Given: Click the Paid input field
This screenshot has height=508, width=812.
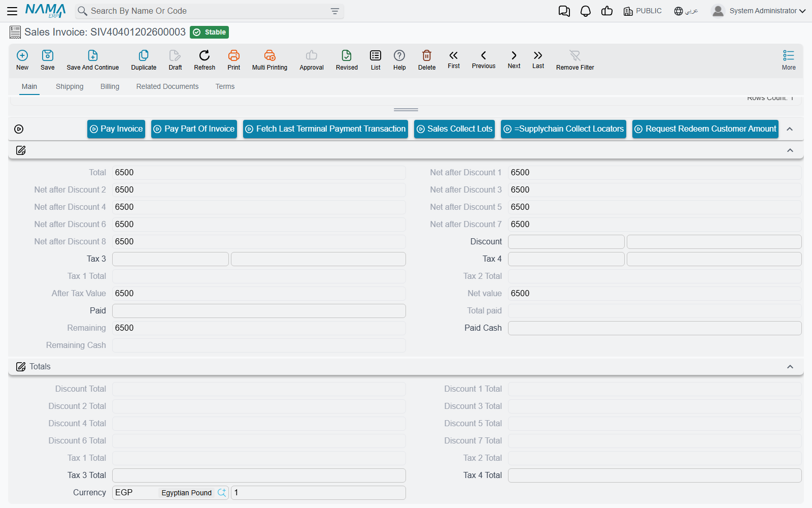Looking at the screenshot, I should (x=259, y=311).
